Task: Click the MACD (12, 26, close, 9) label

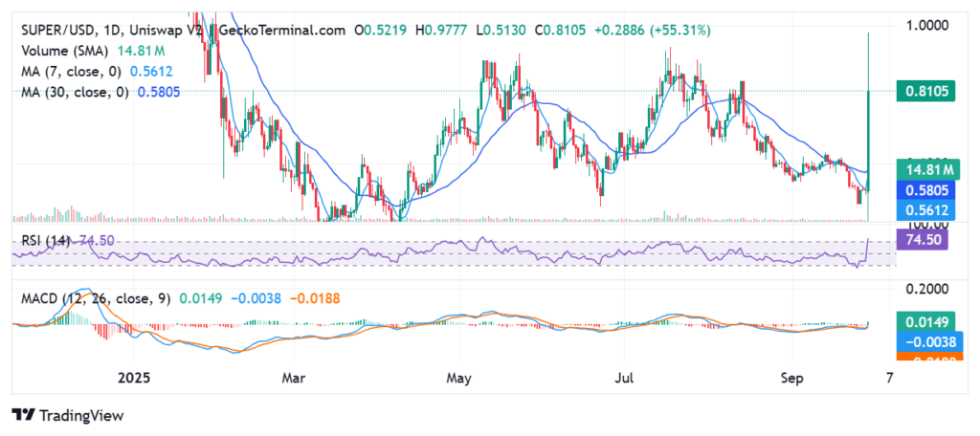Action: 96,298
